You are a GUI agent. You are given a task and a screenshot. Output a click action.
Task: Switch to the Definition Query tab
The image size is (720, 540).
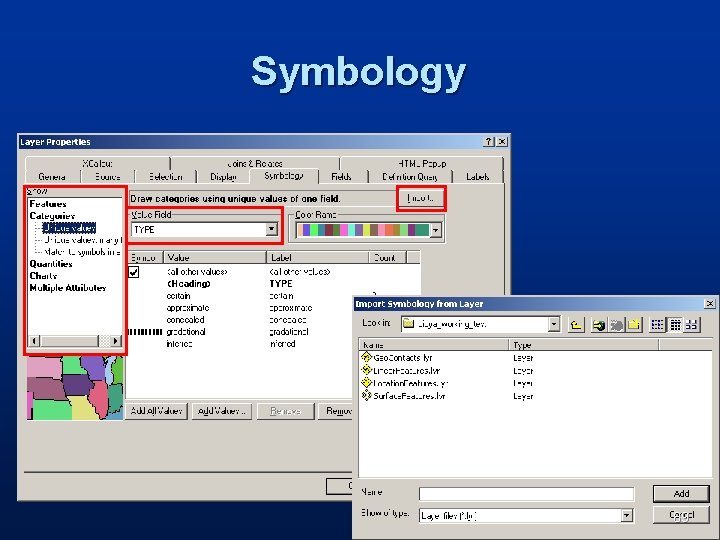[410, 177]
